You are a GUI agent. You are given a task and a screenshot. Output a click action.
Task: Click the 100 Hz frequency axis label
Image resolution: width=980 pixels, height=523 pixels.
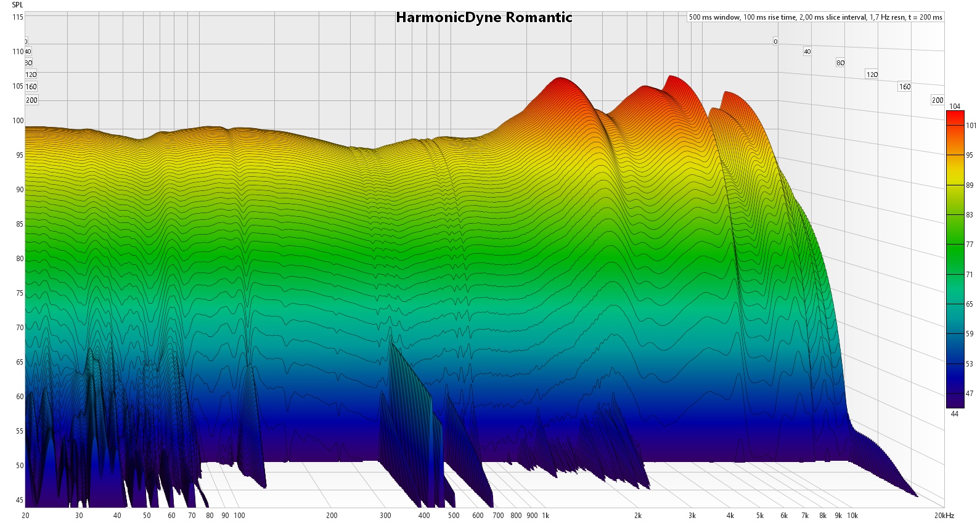coord(240,516)
